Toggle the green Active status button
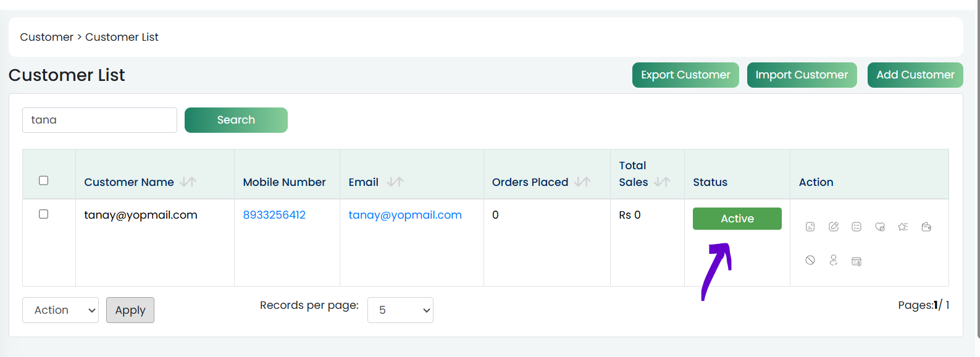 737,219
